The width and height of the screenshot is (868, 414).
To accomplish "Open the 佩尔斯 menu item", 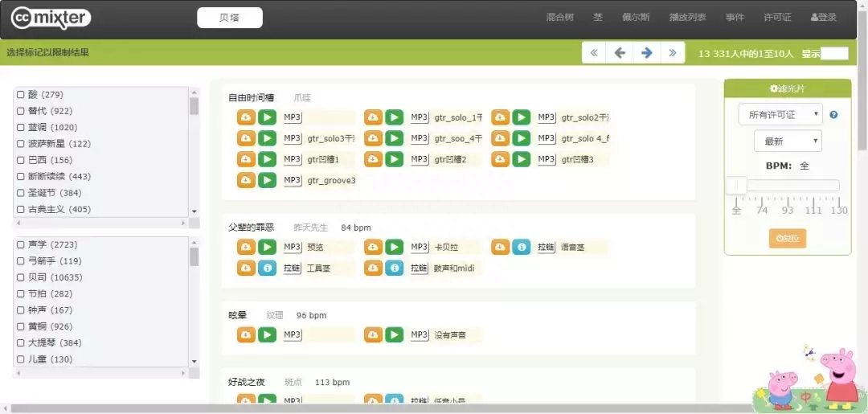I will coord(636,17).
